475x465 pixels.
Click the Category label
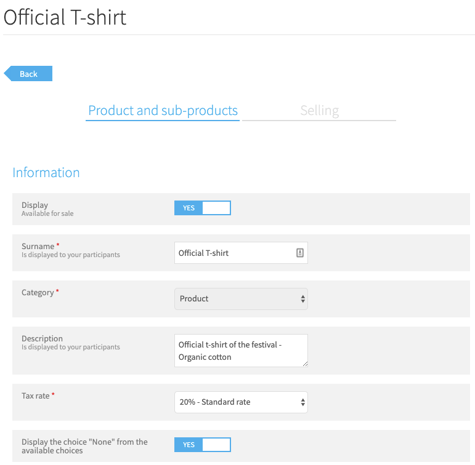click(x=38, y=292)
